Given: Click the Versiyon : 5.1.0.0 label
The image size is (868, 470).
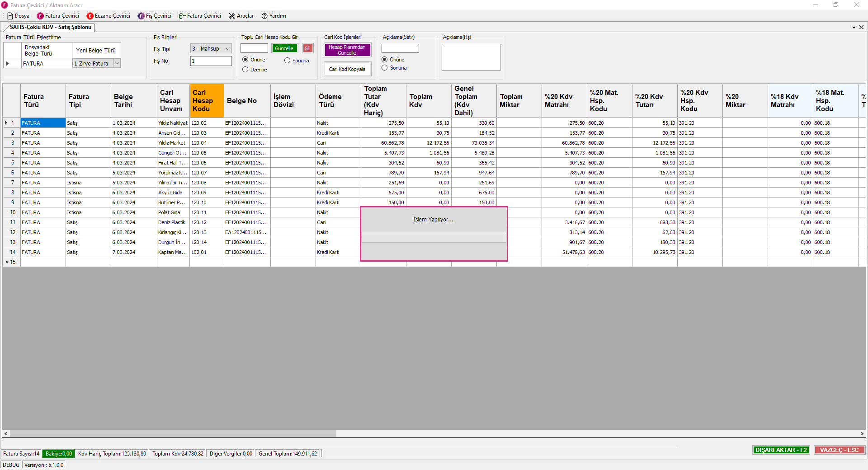Looking at the screenshot, I should (x=44, y=465).
